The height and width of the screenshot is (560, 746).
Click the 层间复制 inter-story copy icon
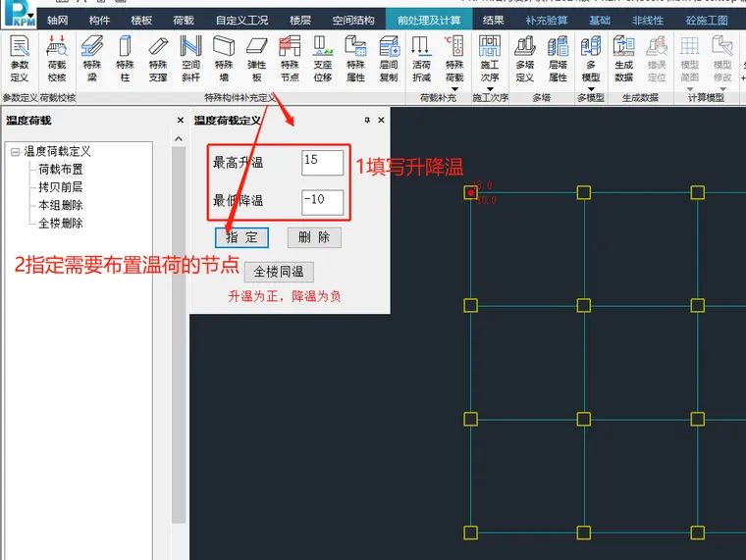pyautogui.click(x=389, y=59)
